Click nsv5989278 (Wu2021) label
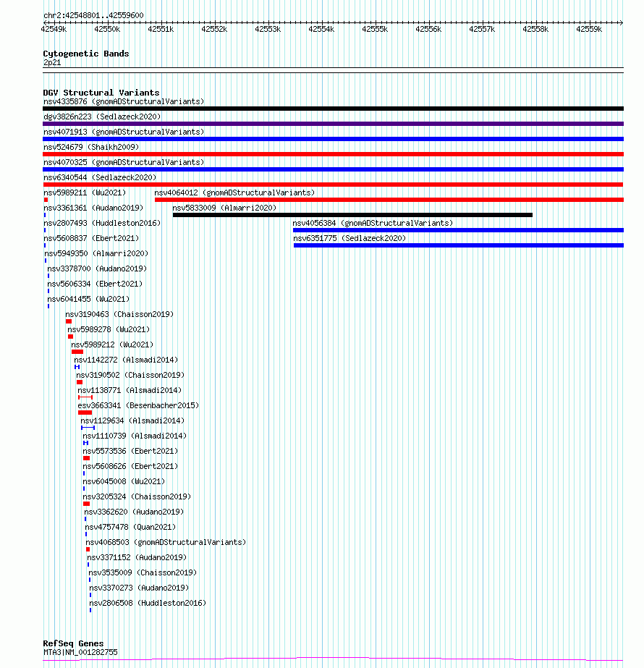Screen dimensions: 644x668 [x=109, y=329]
